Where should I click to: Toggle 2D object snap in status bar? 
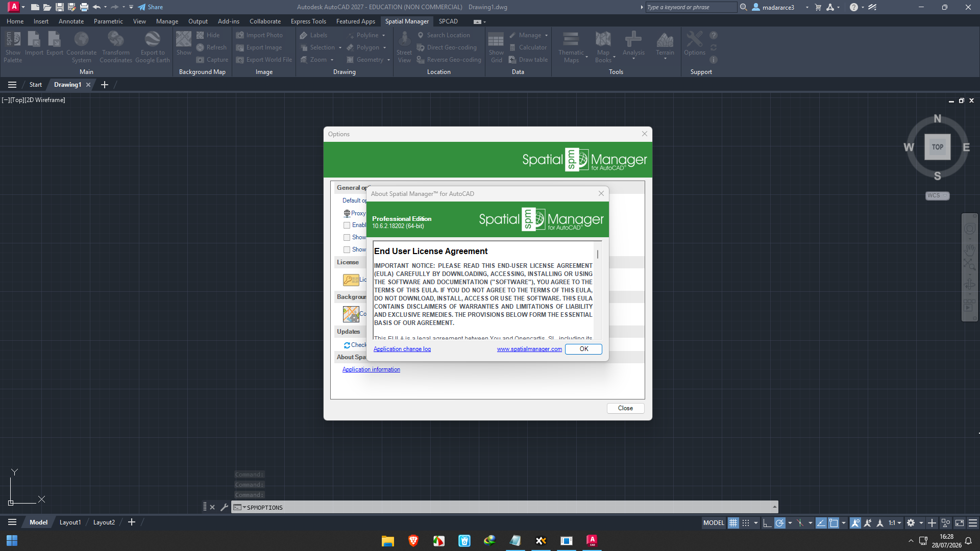pyautogui.click(x=834, y=522)
